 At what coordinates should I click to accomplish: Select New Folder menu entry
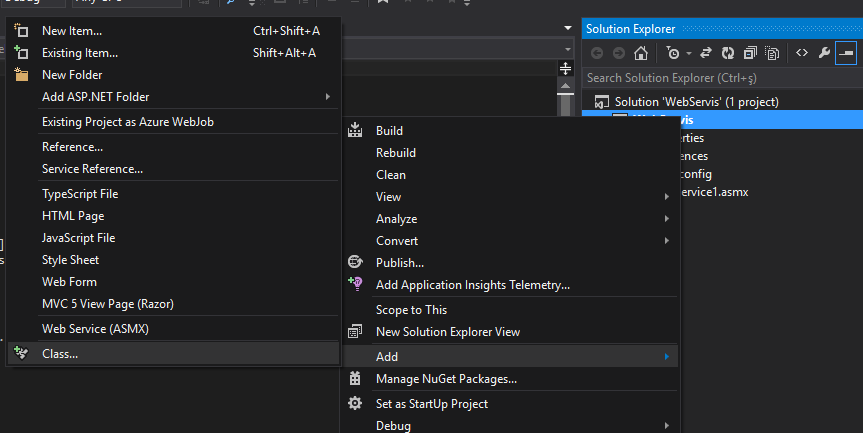[173, 75]
